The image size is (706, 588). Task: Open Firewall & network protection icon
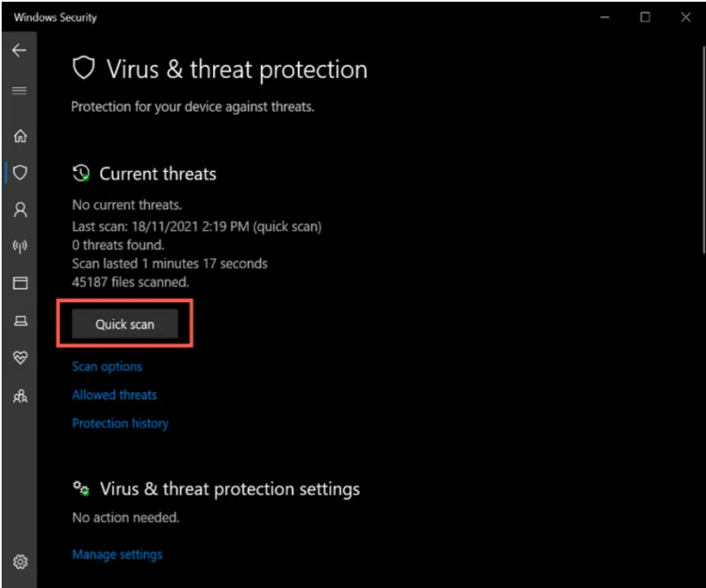click(21, 247)
